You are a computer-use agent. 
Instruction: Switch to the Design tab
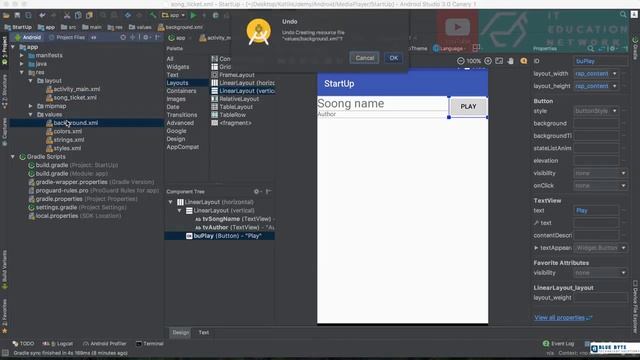[180, 332]
